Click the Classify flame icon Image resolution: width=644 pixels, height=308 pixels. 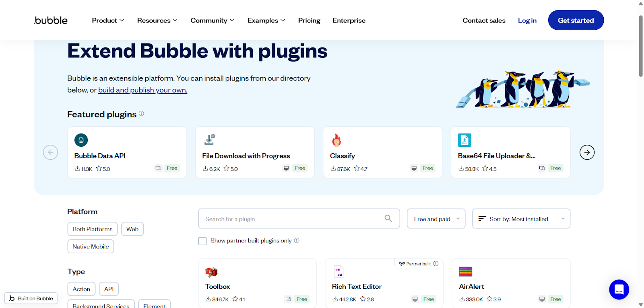[336, 140]
